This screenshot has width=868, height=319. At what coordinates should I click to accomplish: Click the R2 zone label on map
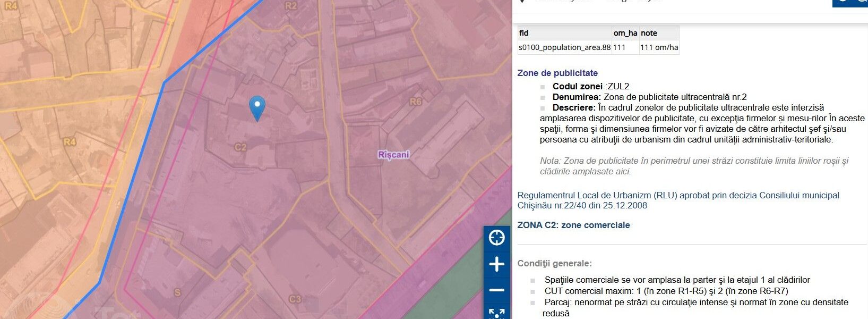(291, 6)
